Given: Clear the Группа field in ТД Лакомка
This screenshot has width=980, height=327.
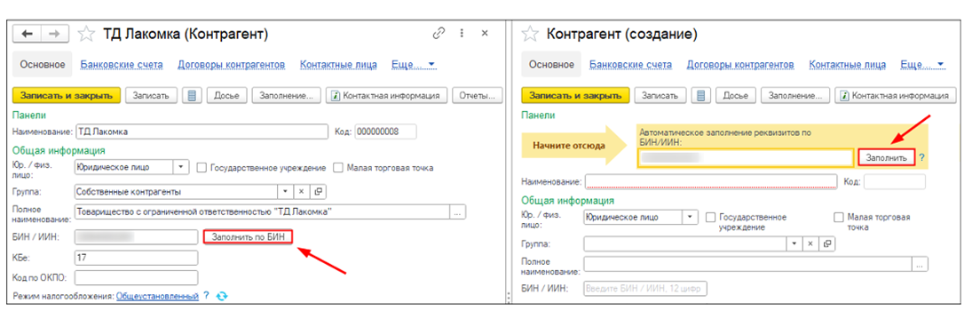Looking at the screenshot, I should pos(301,191).
